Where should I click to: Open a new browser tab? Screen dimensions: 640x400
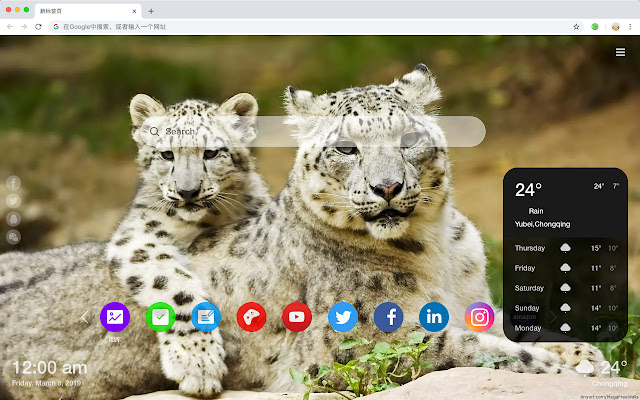point(151,11)
